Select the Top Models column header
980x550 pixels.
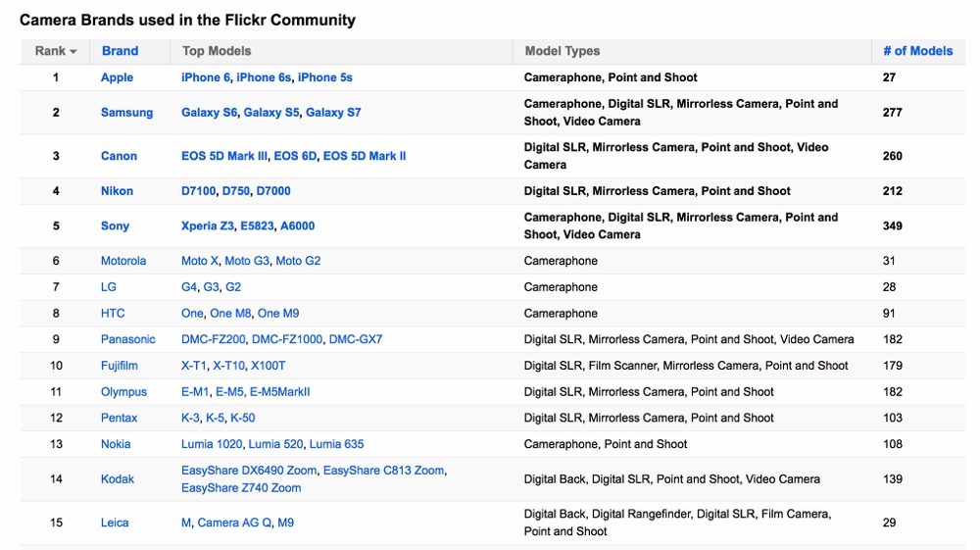(x=217, y=51)
